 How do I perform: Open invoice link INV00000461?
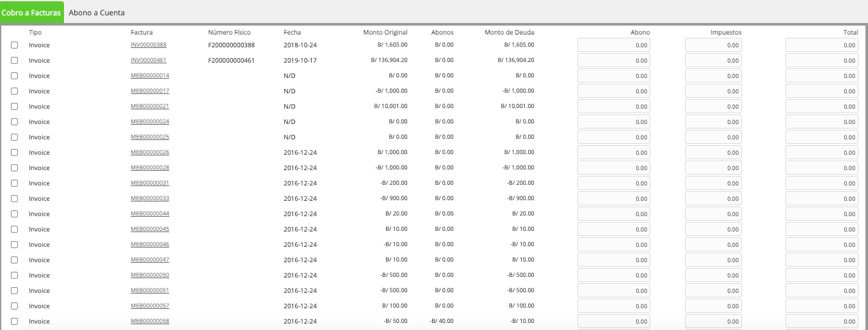[x=149, y=60]
